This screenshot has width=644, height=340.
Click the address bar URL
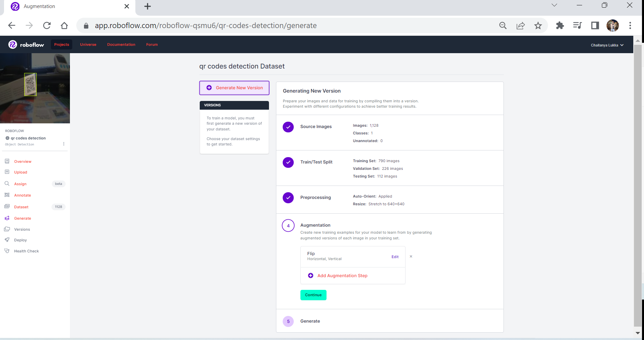(x=205, y=25)
